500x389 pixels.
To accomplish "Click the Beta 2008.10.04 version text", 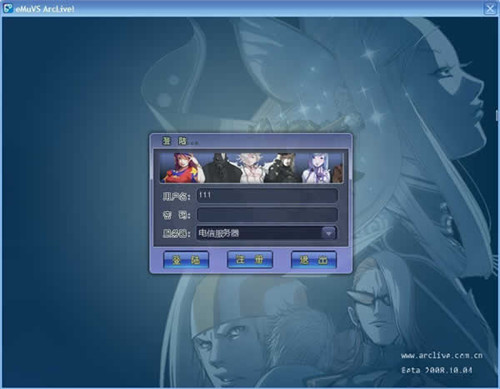I will click(437, 370).
